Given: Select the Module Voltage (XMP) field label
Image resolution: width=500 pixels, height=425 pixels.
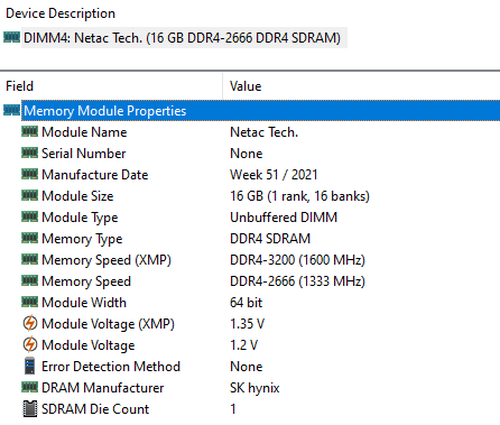Looking at the screenshot, I should (108, 324).
